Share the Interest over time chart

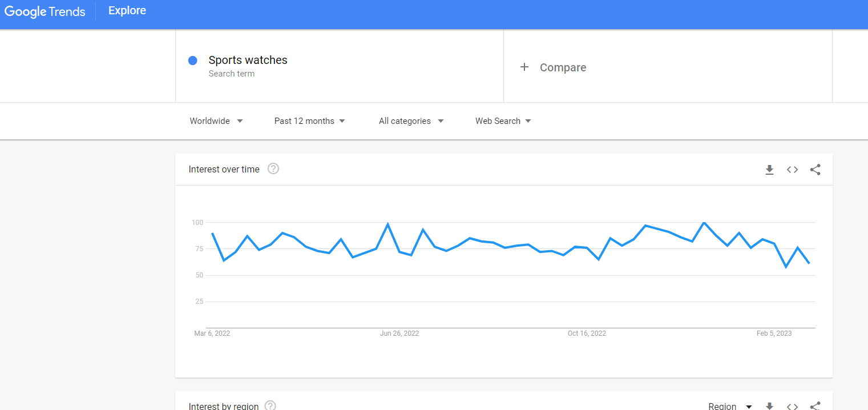coord(815,170)
